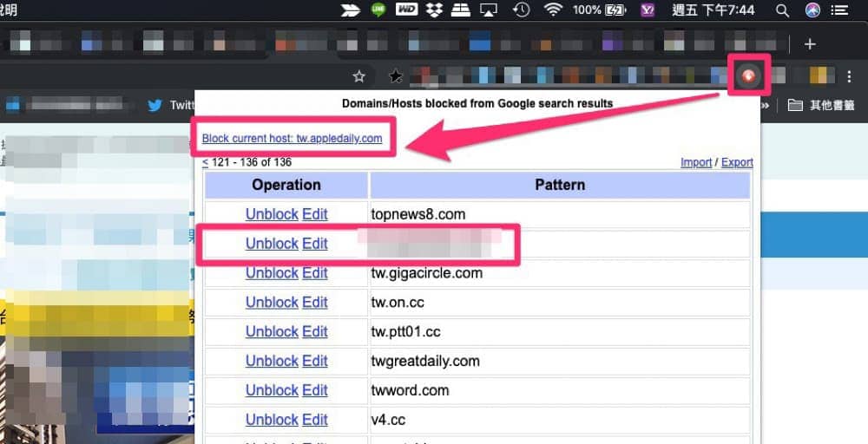The height and width of the screenshot is (444, 868).
Task: Go to previous page of blocked patterns
Action: coord(205,162)
